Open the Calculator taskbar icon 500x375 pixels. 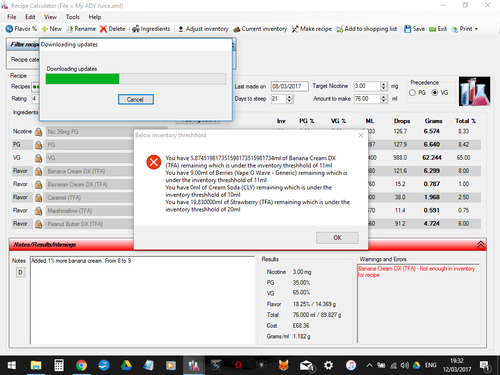(x=59, y=365)
